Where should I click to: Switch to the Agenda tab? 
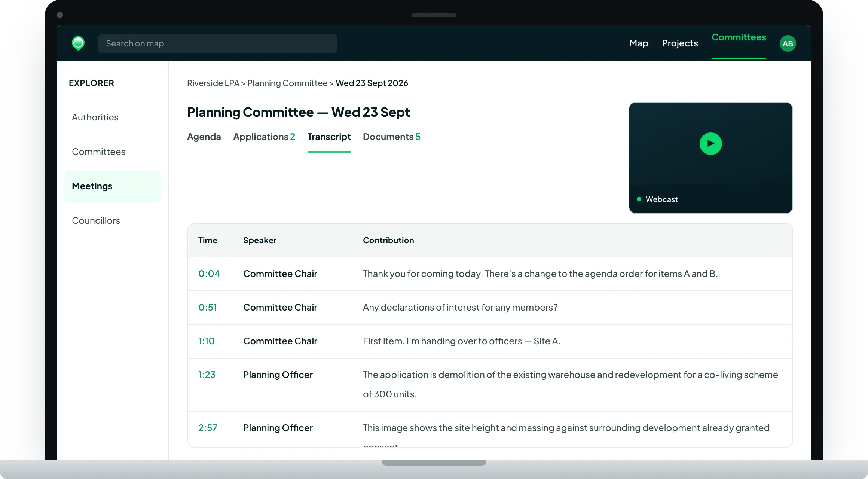point(204,137)
